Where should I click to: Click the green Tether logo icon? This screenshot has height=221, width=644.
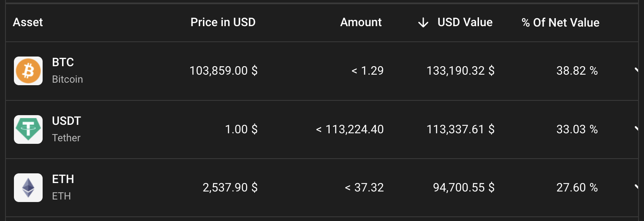pos(28,129)
